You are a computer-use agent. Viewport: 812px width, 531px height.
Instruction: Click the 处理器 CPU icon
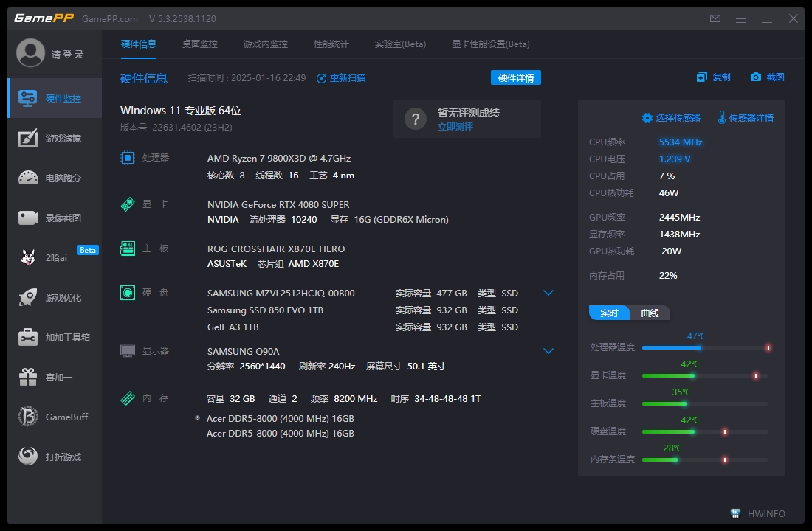[128, 157]
